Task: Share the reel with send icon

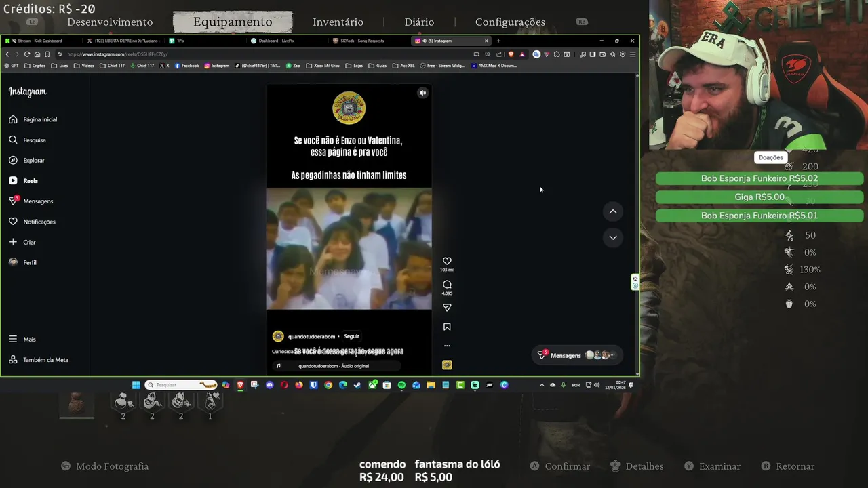Action: [x=447, y=308]
